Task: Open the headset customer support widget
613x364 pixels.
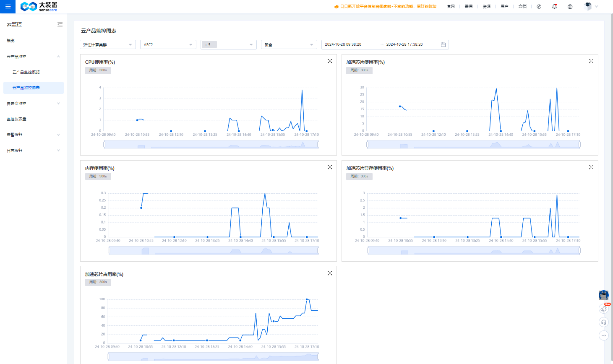Action: pos(603,322)
